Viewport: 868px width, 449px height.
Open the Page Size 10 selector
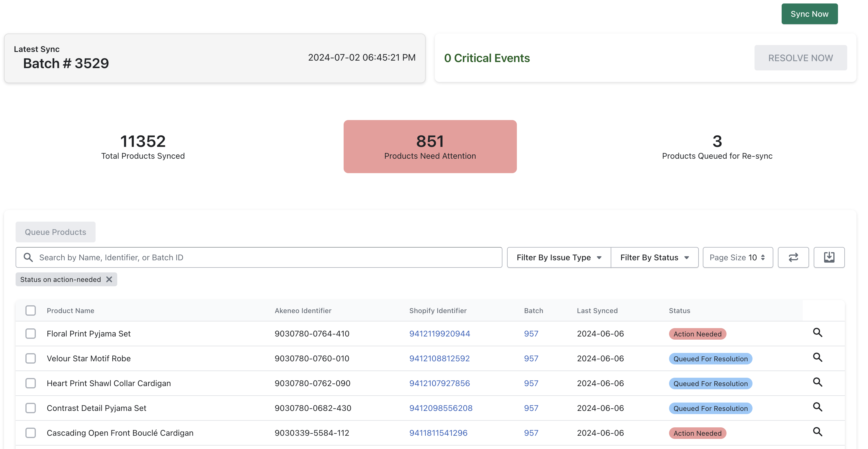click(737, 257)
